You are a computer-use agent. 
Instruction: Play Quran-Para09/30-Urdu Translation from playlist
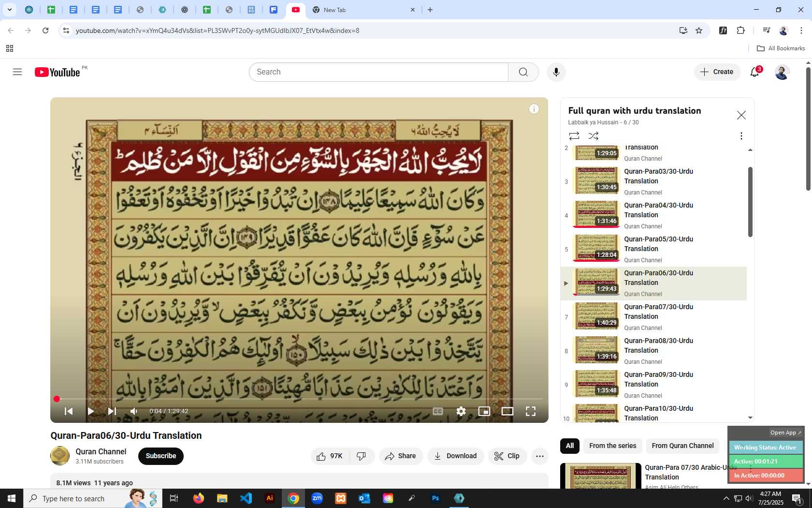point(653,385)
